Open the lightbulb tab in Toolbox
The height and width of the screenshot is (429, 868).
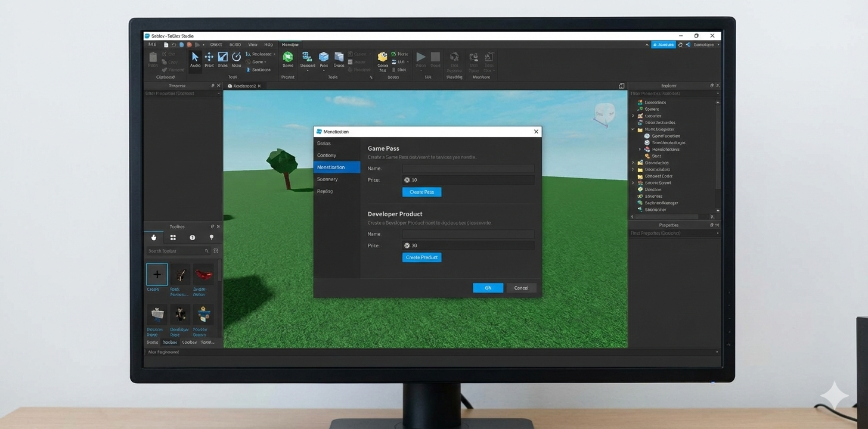(x=211, y=238)
